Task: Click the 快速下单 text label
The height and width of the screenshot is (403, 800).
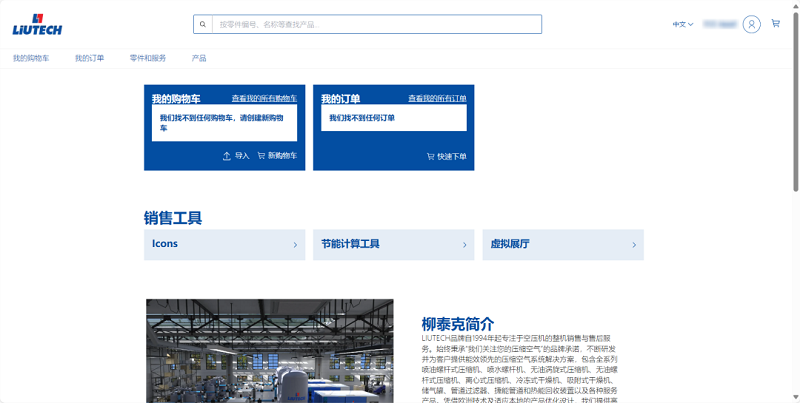Action: [x=452, y=157]
